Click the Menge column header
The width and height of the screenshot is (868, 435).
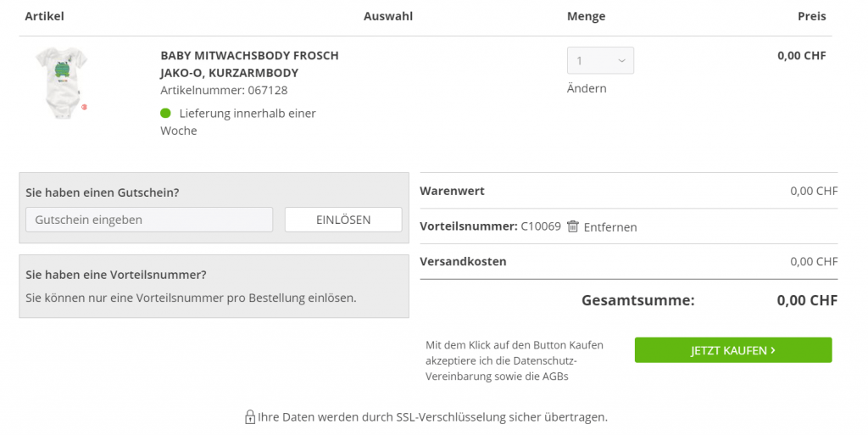[586, 16]
